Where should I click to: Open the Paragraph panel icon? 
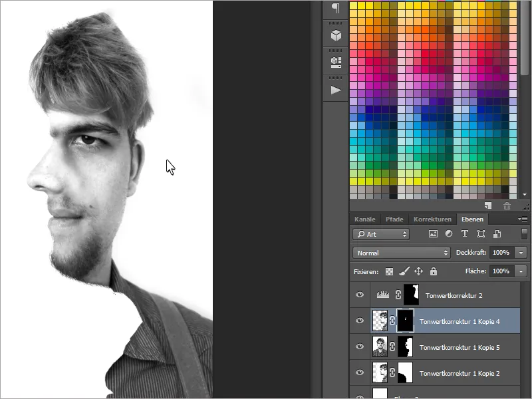pos(336,9)
